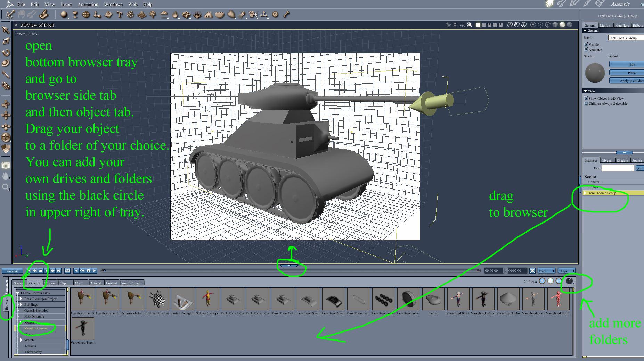
Task: Collapse the General section
Action: point(585,31)
